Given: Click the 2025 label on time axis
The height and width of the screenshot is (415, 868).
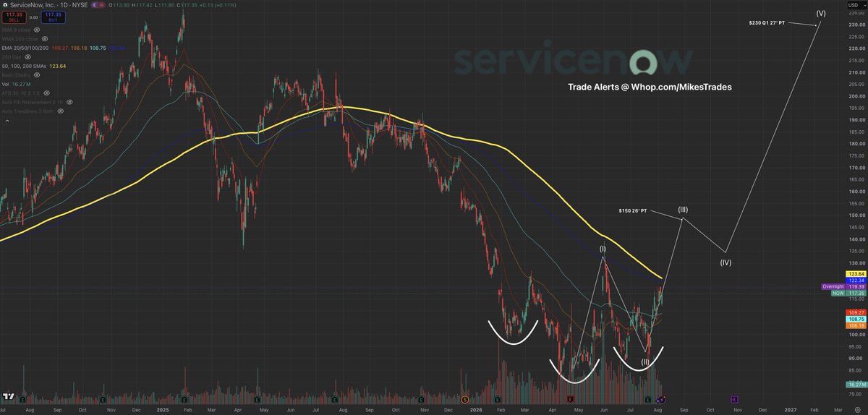Looking at the screenshot, I should (163, 408).
